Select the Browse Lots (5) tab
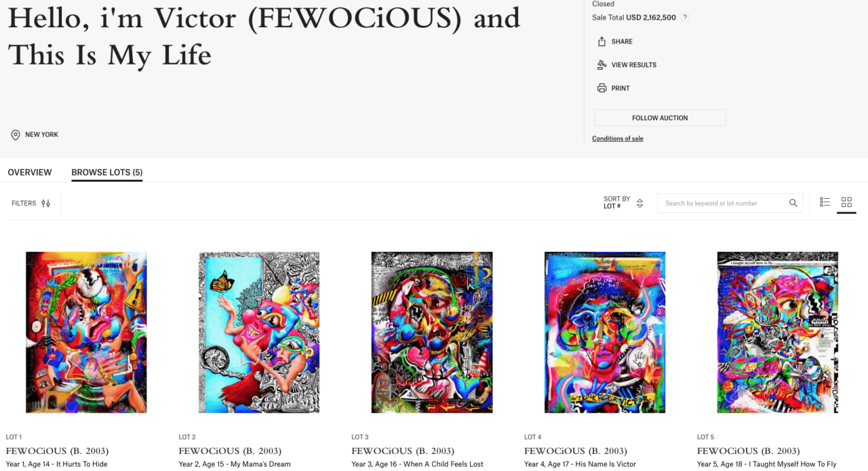 coord(107,172)
